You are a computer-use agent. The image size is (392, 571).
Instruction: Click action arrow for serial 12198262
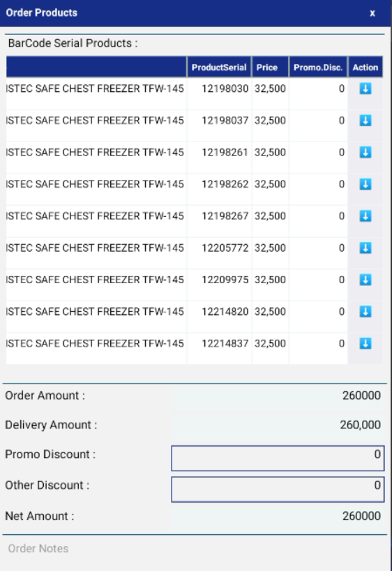point(365,184)
